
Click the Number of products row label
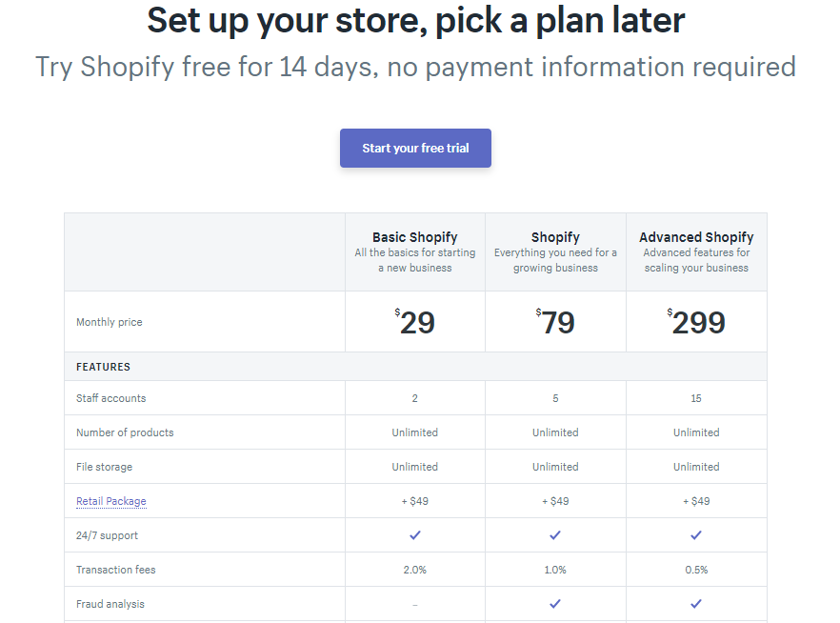tap(125, 432)
